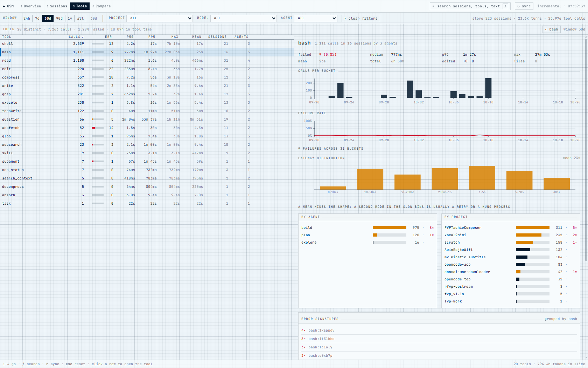Image resolution: width=588 pixels, height=368 pixels.
Task: Open the Project dropdown
Action: (x=160, y=18)
